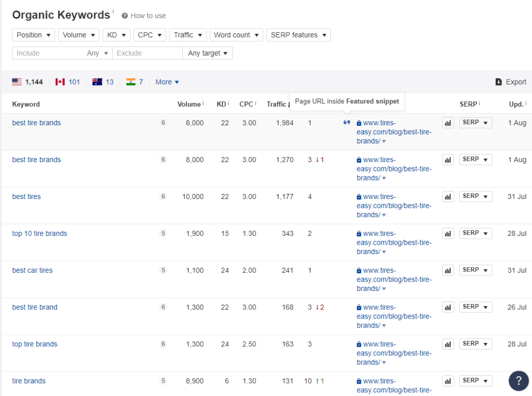Click the help question mark button
532x396 pixels.
pyautogui.click(x=518, y=380)
